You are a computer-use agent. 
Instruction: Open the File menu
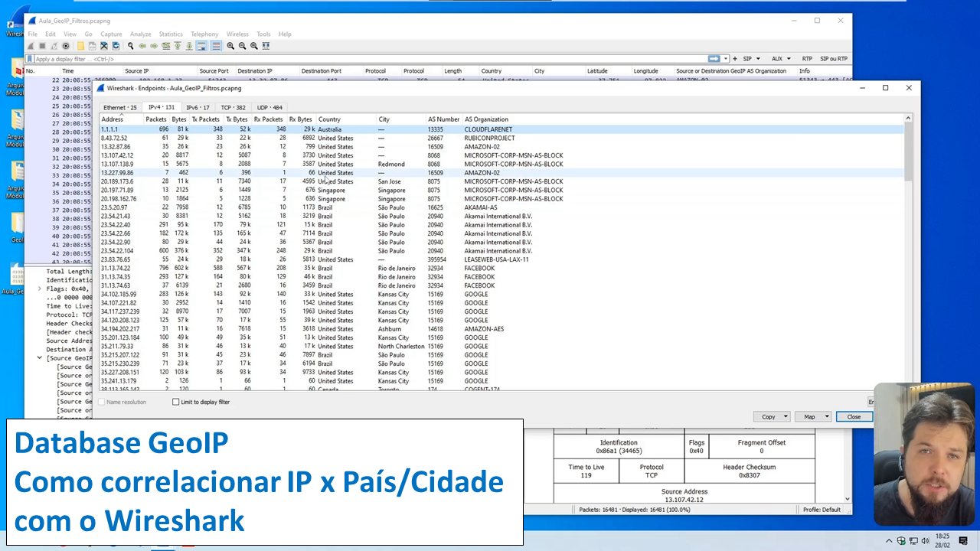(33, 34)
